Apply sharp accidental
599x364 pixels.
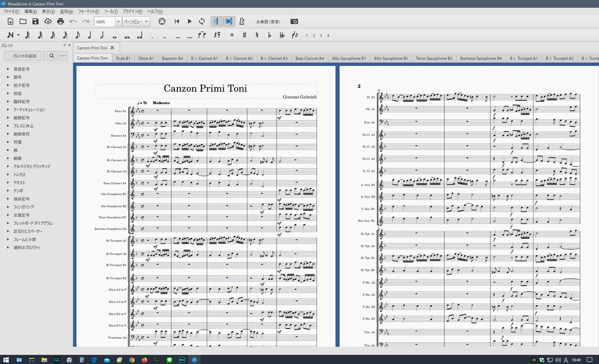tap(245, 35)
